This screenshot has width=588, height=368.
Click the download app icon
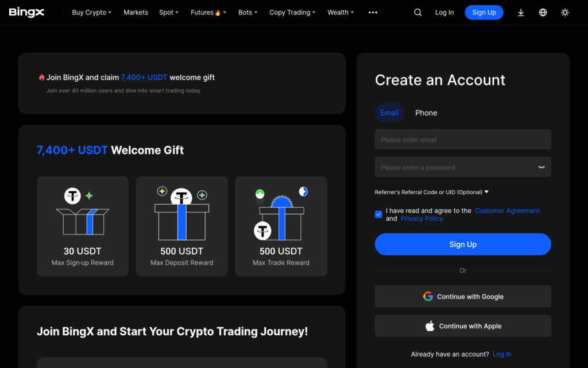tap(520, 13)
